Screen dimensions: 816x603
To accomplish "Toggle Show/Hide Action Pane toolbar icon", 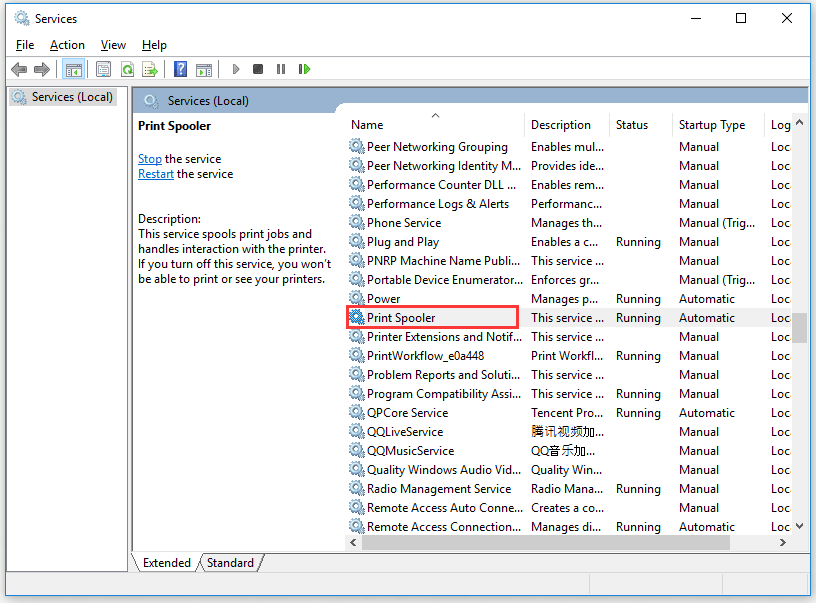I will 203,69.
